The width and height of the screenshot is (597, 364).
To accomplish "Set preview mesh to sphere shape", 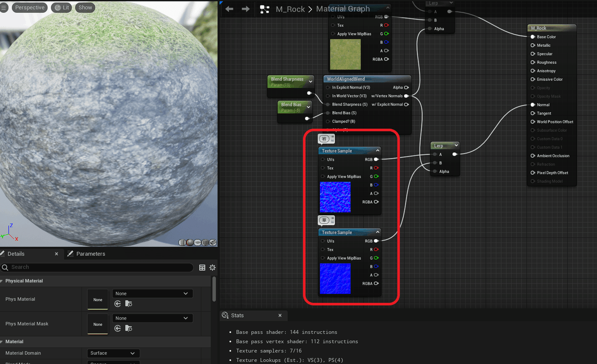I will point(190,243).
